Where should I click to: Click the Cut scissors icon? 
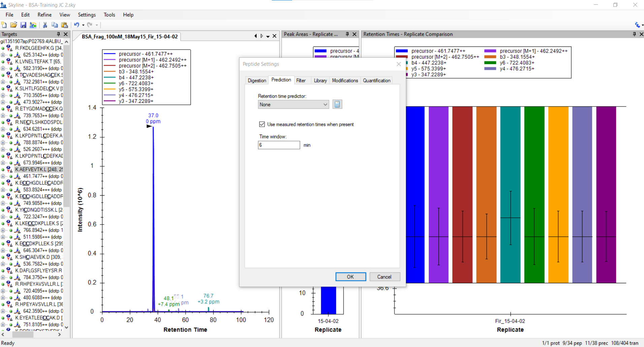coord(45,25)
